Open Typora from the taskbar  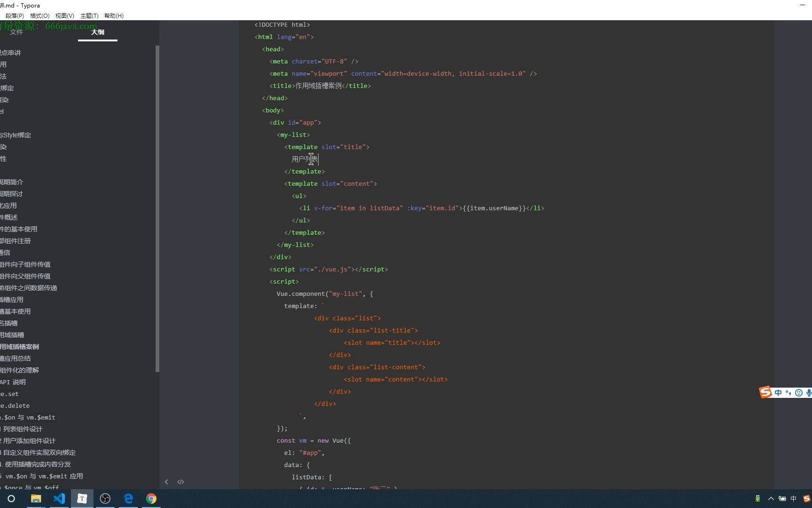click(82, 499)
